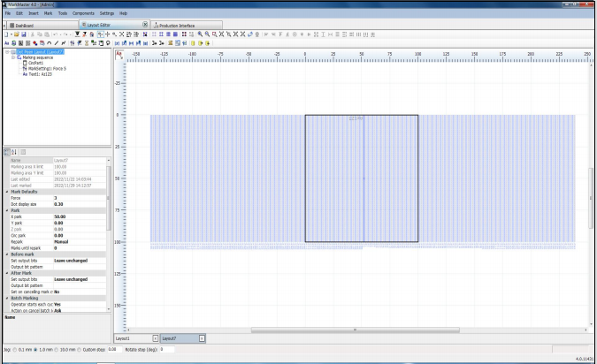Click the properties panel vertical scrollbar thumb
597x364 pixels.
tap(109, 198)
